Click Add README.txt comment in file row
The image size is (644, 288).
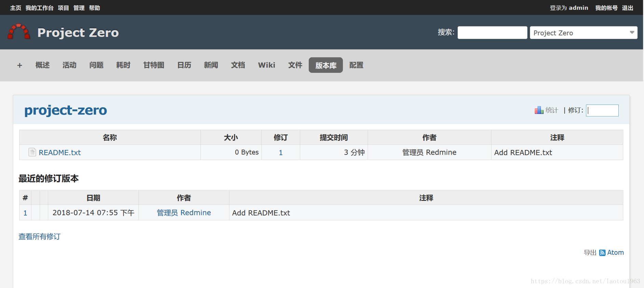tap(523, 152)
